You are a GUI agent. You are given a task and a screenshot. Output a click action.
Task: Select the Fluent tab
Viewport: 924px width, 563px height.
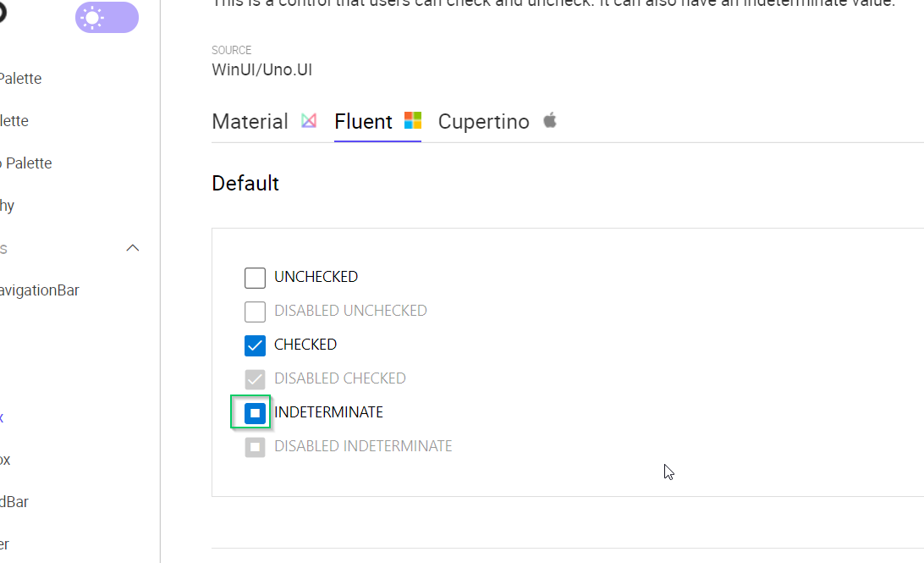coord(363,121)
